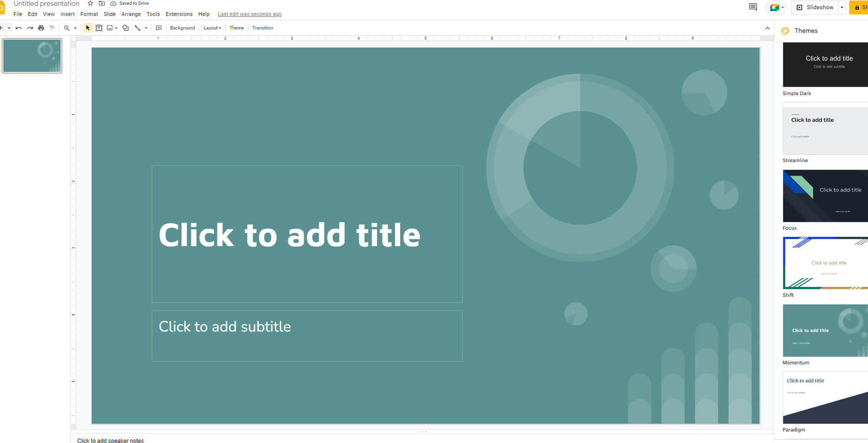Select slide 1 thumbnail in filmstrip
868x443 pixels.
click(x=32, y=56)
